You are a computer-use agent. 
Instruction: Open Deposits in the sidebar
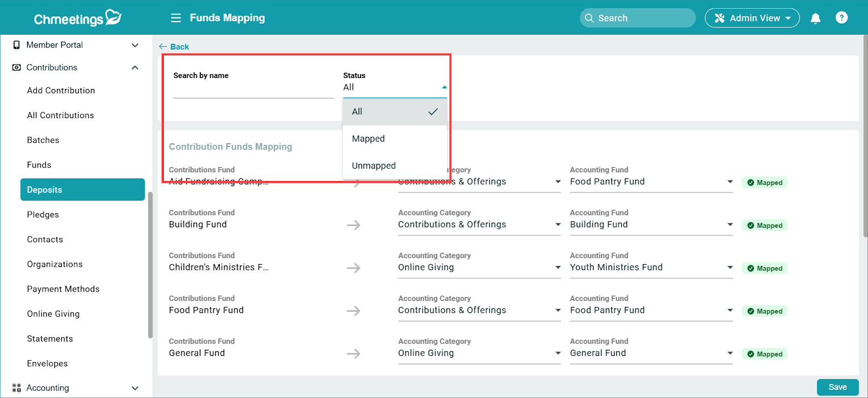(82, 190)
